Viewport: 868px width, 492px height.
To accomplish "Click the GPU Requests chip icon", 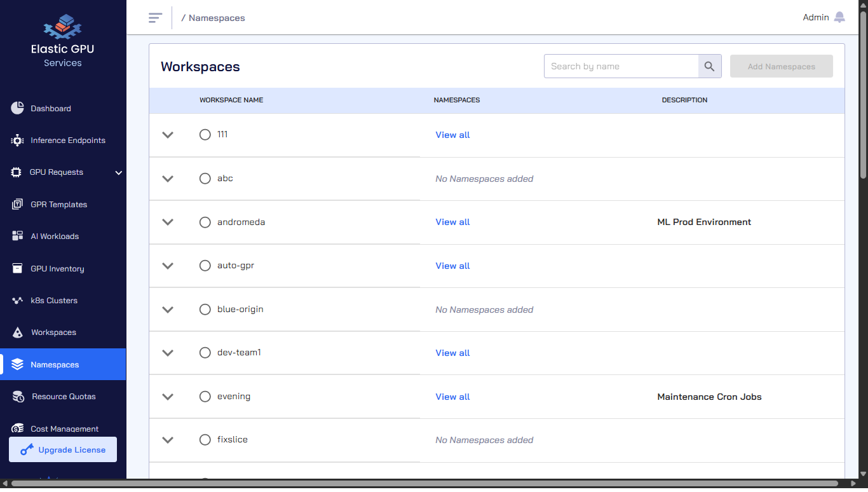I will (17, 172).
